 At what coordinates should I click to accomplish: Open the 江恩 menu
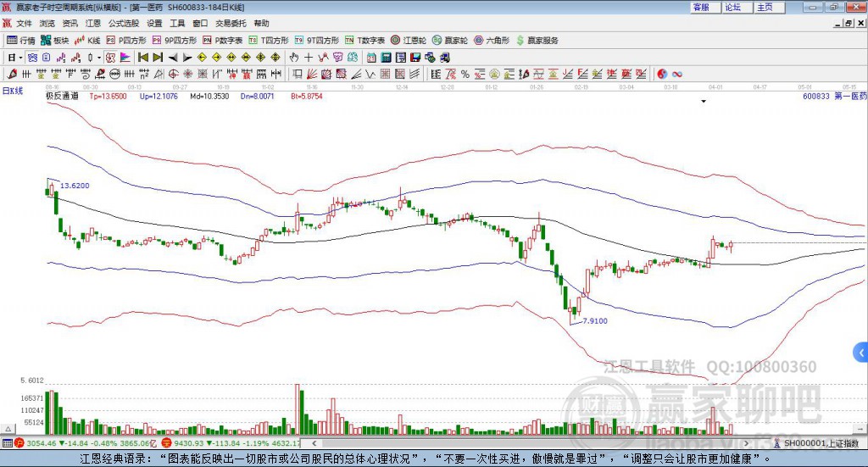click(93, 23)
